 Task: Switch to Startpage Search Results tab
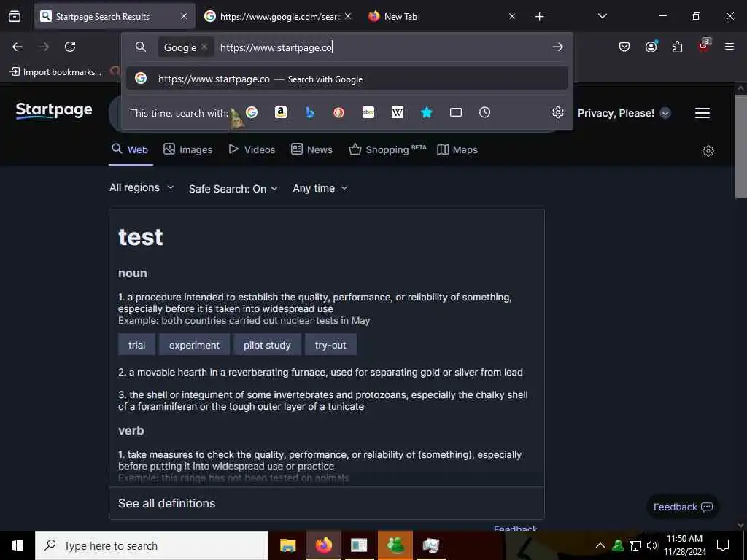pos(115,16)
